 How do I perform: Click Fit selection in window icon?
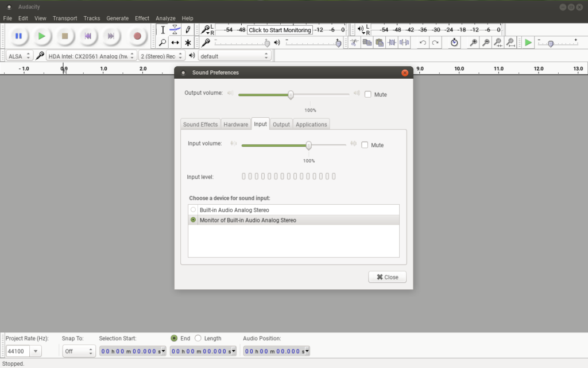point(498,43)
